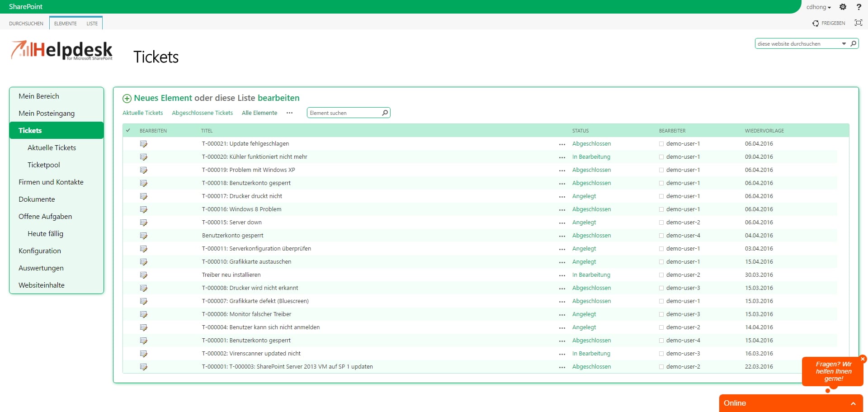868x412 pixels.
Task: Click the focus content fullscreen icon
Action: click(858, 23)
